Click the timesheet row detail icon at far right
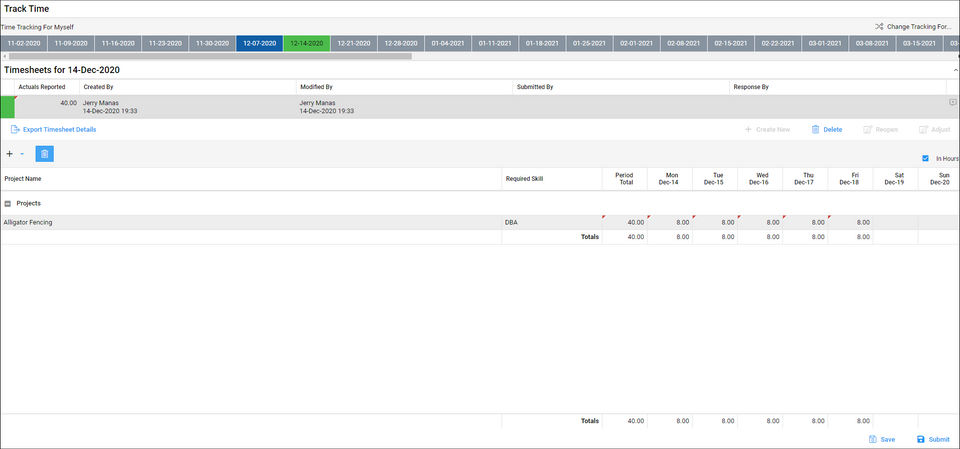The image size is (960, 449). coord(953,102)
